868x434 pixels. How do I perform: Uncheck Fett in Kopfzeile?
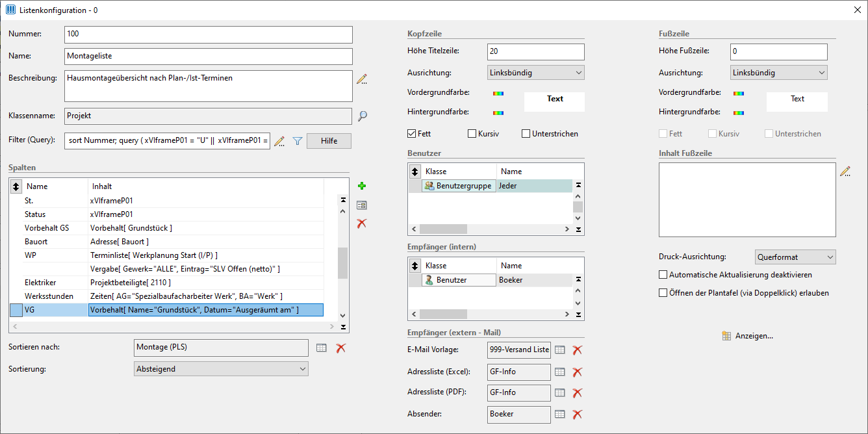pos(411,134)
